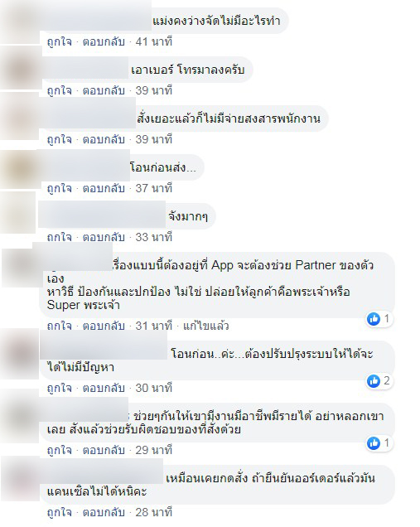
Task: Click the like reaction icon showing 2 likes
Action: (x=374, y=381)
